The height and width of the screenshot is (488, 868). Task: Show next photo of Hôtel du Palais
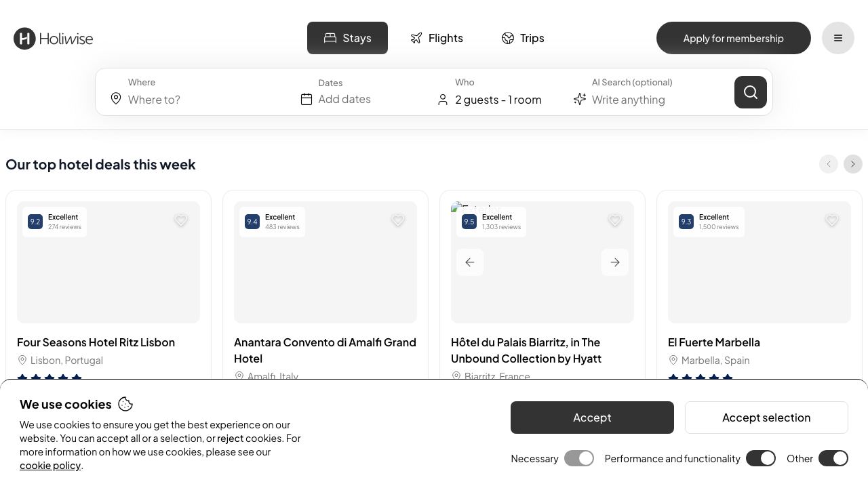click(x=615, y=262)
